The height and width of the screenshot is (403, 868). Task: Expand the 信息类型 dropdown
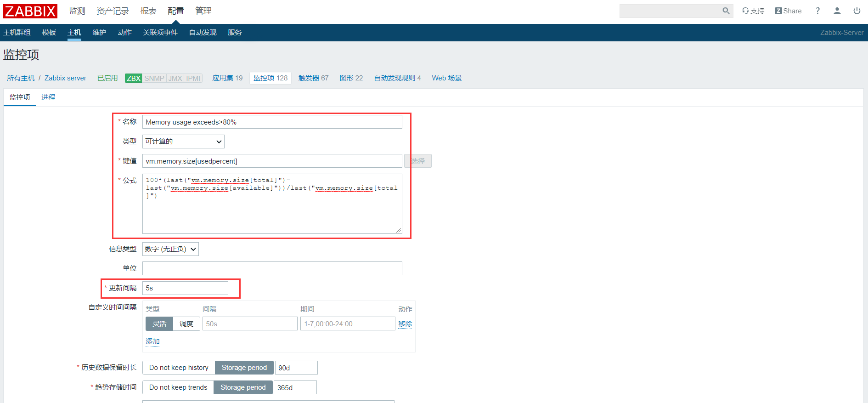(x=170, y=249)
